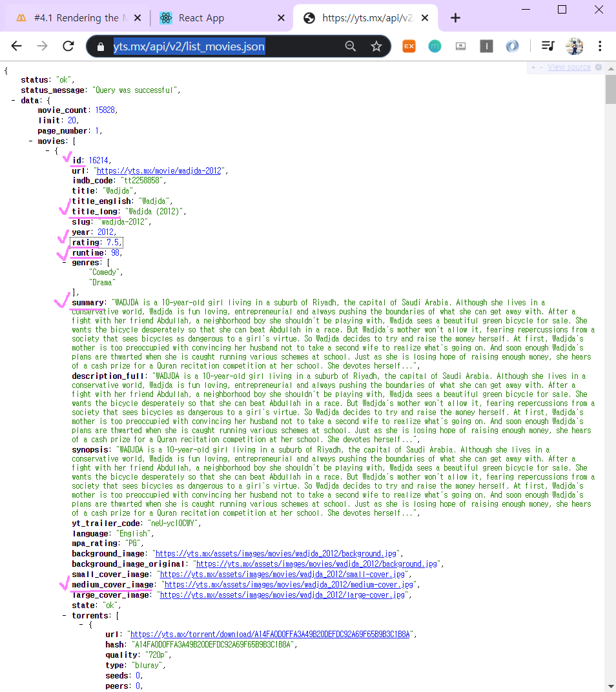
Task: Open the orange EX extension
Action: click(409, 46)
